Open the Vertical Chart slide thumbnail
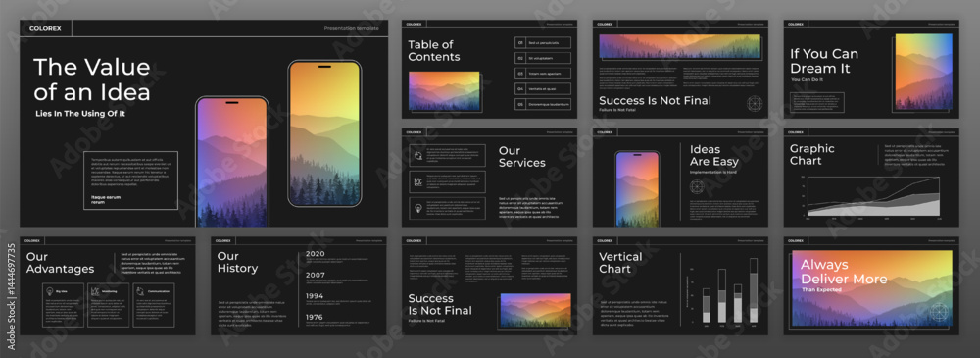The width and height of the screenshot is (980, 358). 680,286
